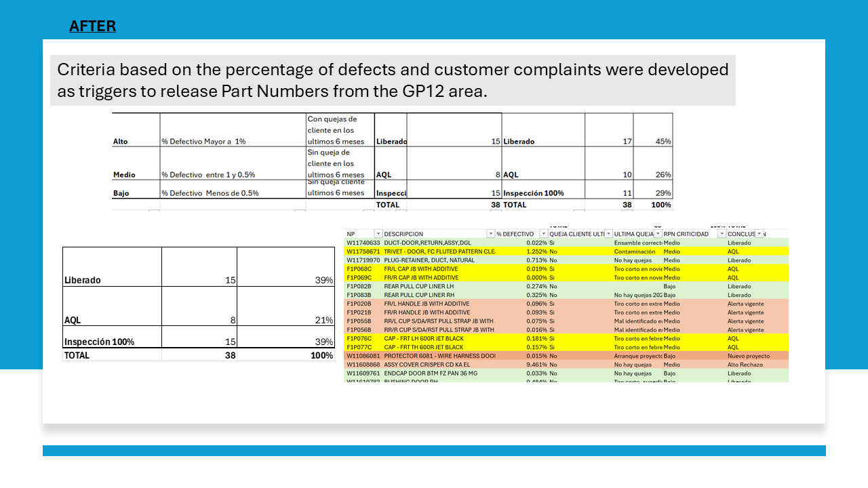Select part number W11609761
Screen dimensions: 868x488
(x=363, y=373)
